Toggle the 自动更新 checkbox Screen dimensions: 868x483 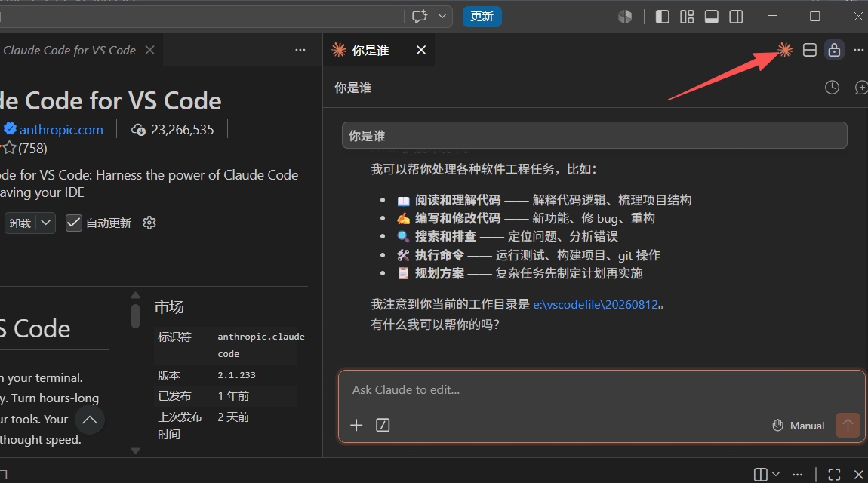74,223
